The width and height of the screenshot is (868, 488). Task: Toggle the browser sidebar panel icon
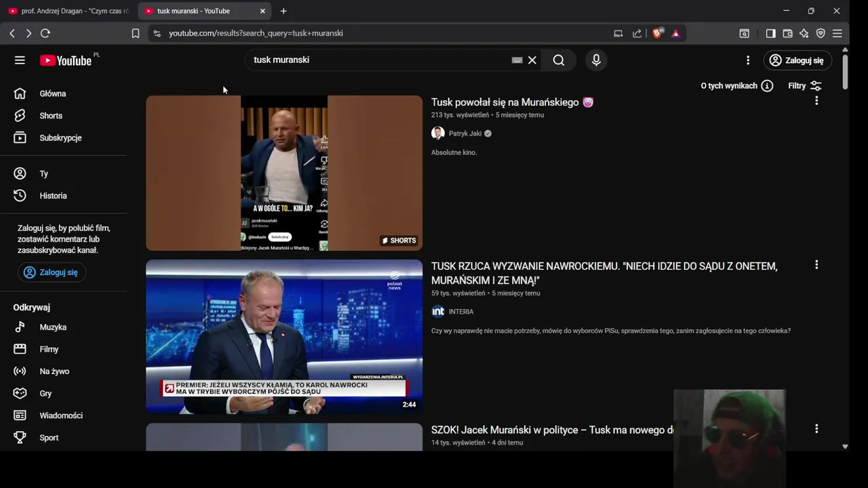tap(770, 33)
